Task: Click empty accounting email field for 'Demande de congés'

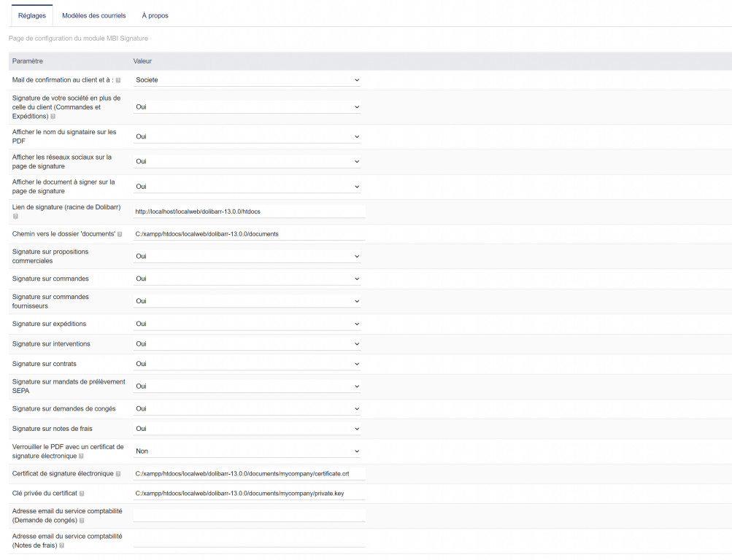Action: (x=249, y=516)
